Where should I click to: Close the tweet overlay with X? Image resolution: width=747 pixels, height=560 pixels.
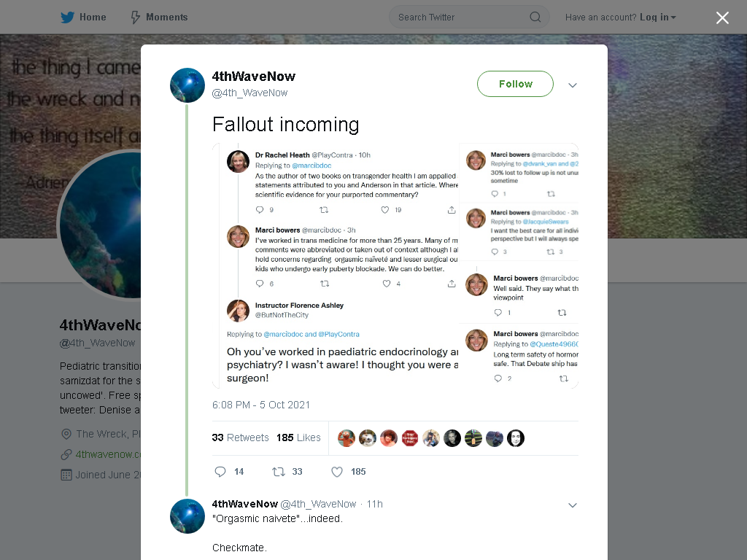(722, 17)
